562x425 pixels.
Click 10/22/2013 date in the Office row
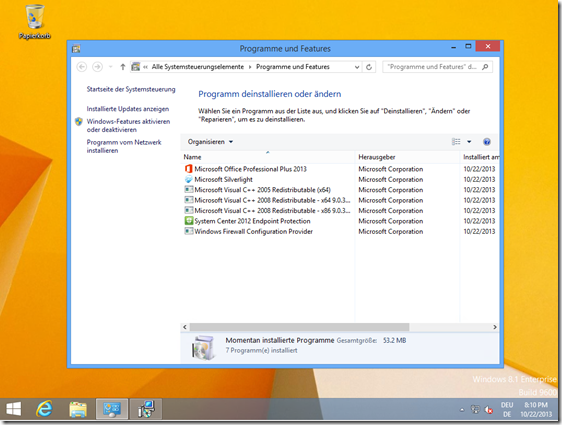(479, 169)
